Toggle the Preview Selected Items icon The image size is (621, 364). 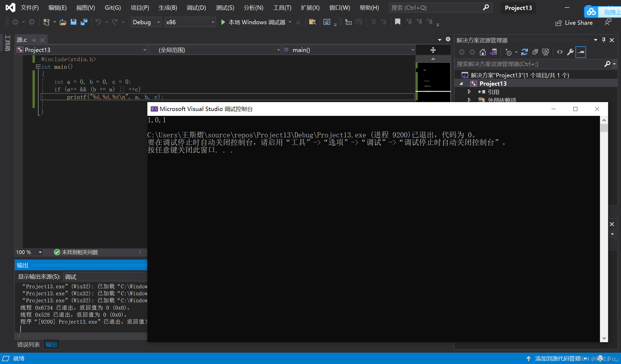581,52
